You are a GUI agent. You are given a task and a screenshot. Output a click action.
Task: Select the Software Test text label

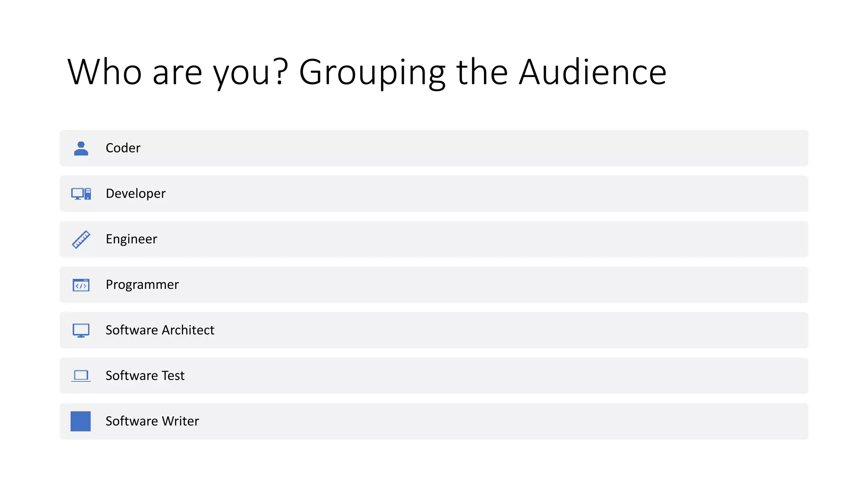point(145,376)
